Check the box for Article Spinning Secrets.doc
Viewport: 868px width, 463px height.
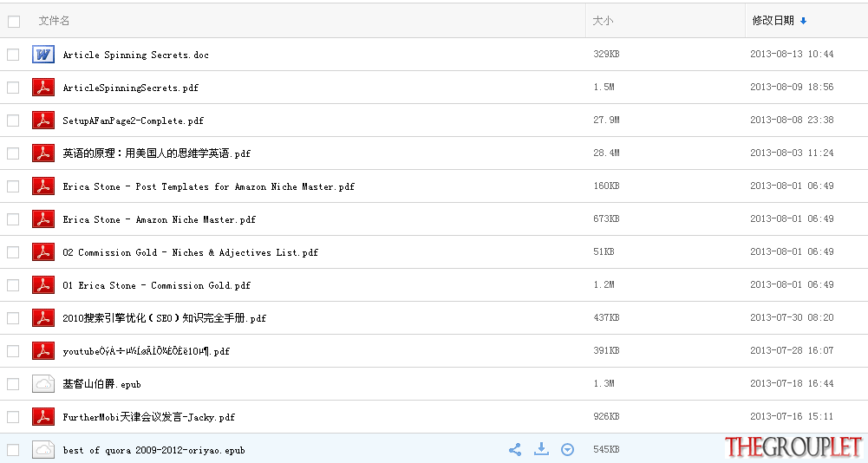click(13, 55)
